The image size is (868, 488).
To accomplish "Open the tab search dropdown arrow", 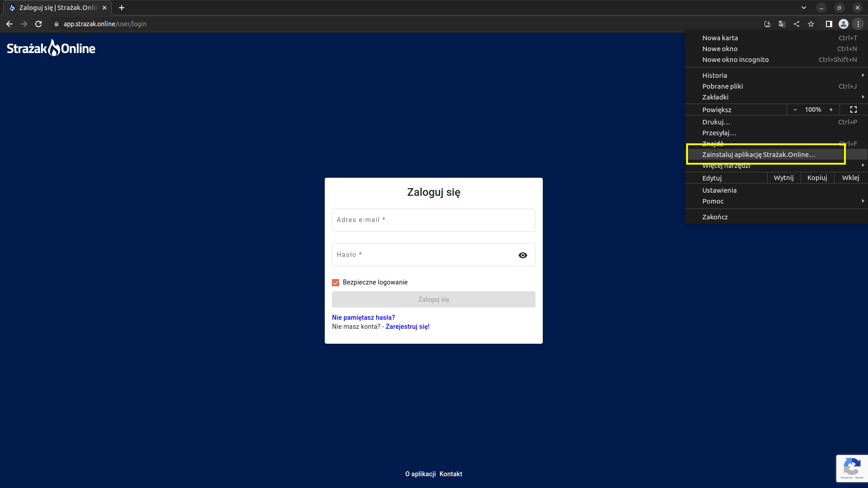I will coord(804,8).
